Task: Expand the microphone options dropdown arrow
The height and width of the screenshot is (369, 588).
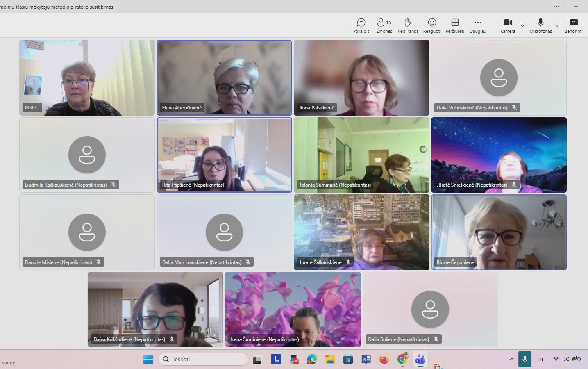Action: pyautogui.click(x=557, y=26)
